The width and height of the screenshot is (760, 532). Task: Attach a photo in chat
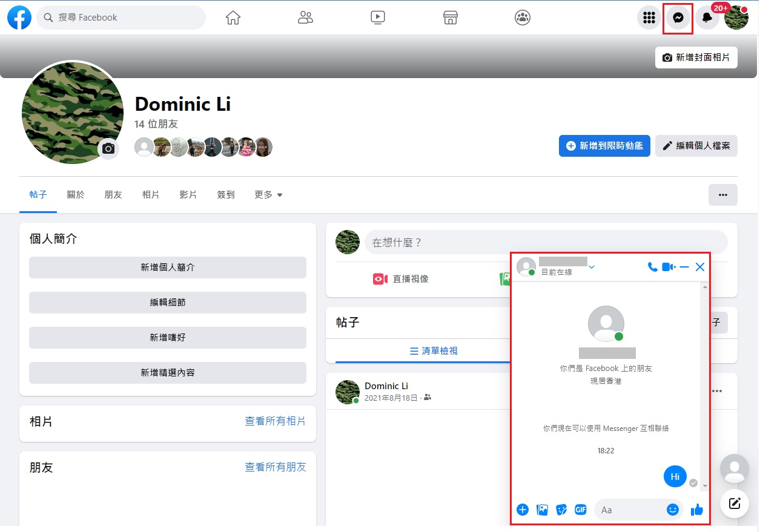click(x=542, y=510)
